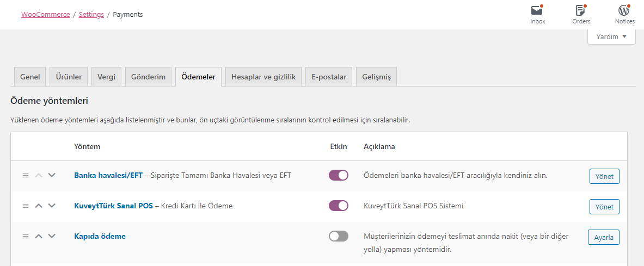644x266 pixels.
Task: Move KuveytTürk Sanal POS down
Action: 51,206
